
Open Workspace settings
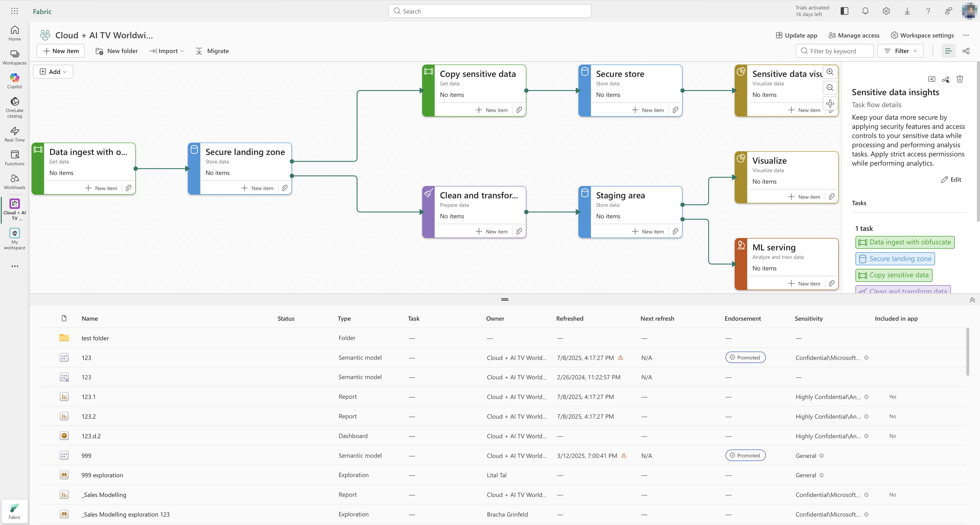coord(922,35)
